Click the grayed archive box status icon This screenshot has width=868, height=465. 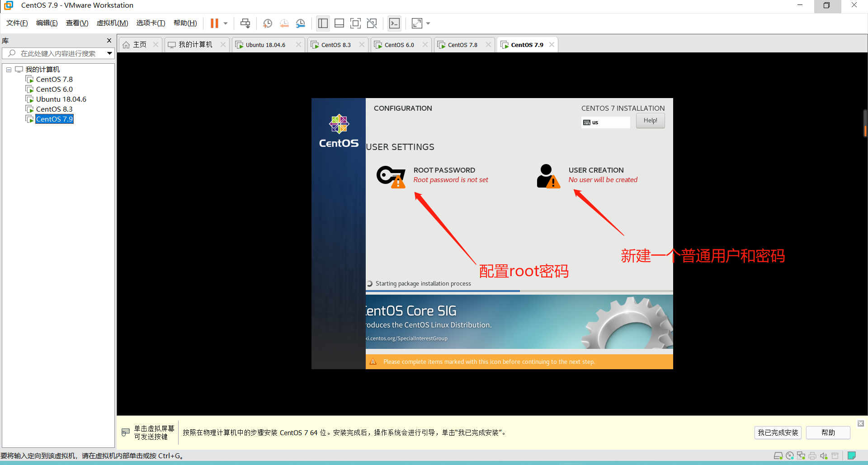(835, 456)
